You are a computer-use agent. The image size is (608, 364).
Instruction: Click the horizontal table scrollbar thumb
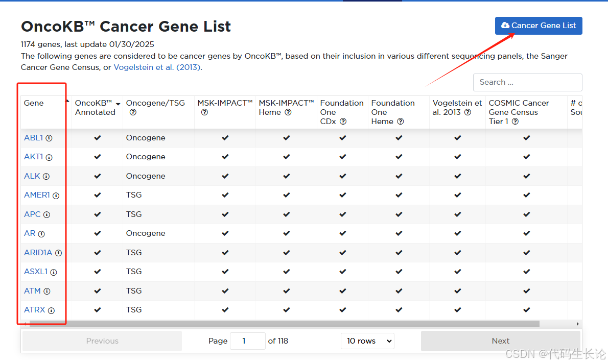pyautogui.click(x=284, y=324)
